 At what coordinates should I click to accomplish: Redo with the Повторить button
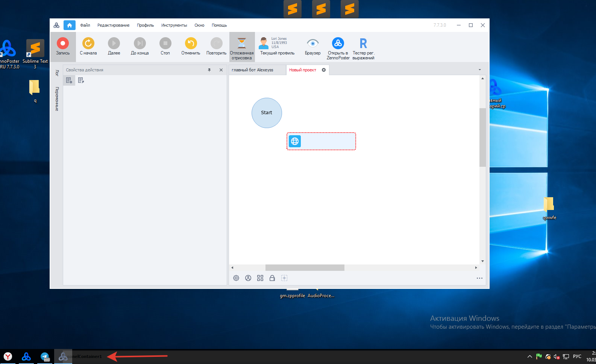[216, 47]
